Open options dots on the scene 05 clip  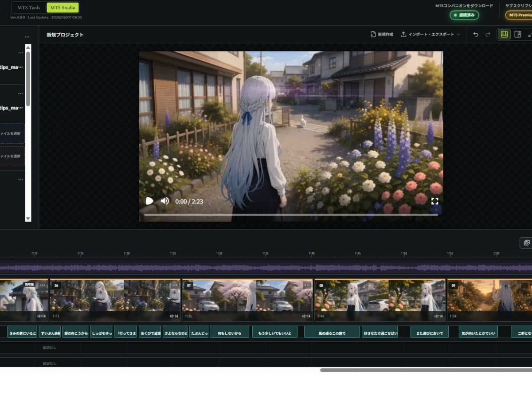pos(43,286)
